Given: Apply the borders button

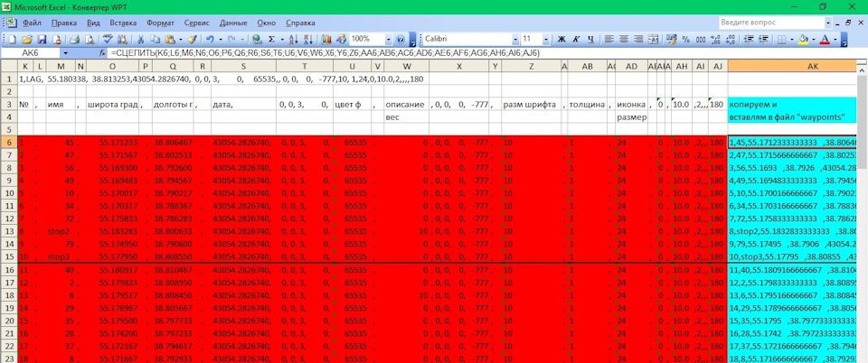Looking at the screenshot, I should (x=781, y=39).
